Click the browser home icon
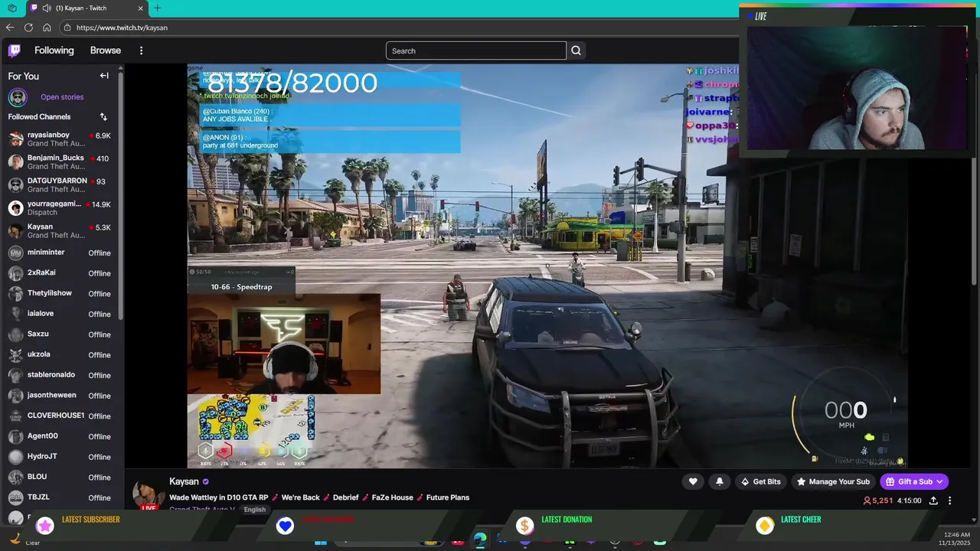The height and width of the screenshot is (551, 980). pos(47,28)
